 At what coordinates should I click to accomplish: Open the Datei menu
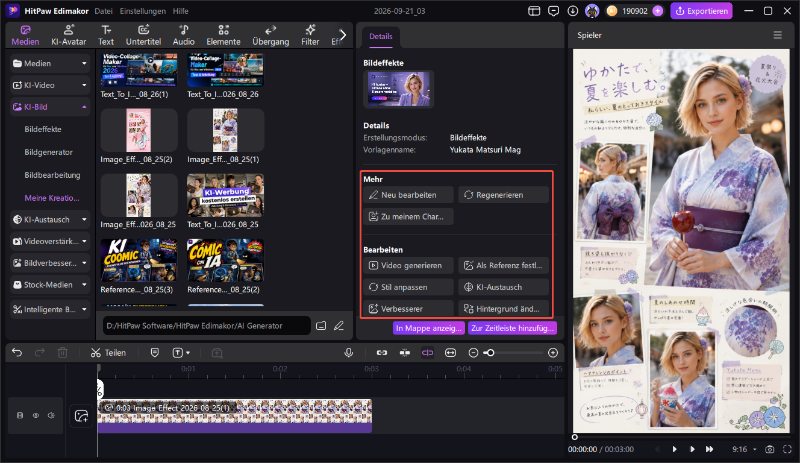[103, 11]
